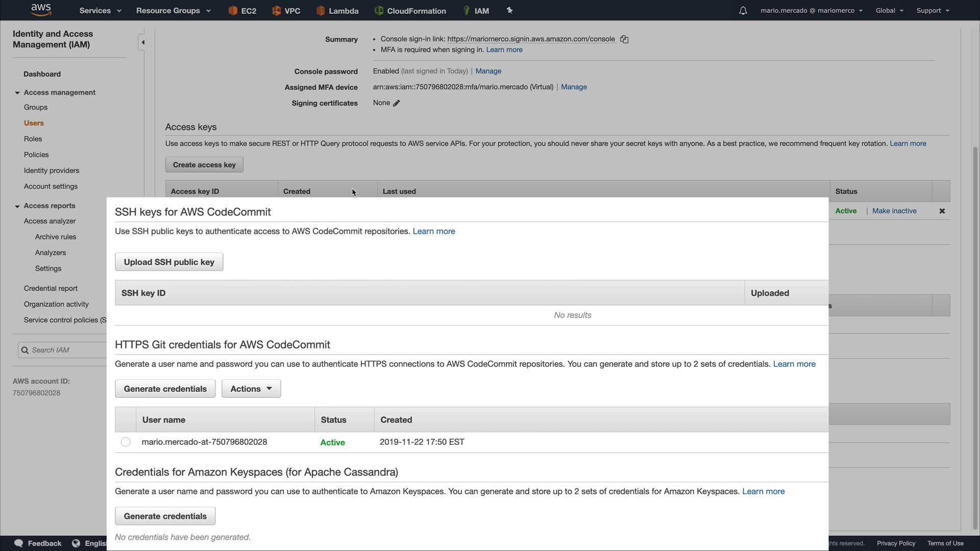The image size is (980, 551).
Task: Copy the console sign-in link
Action: tap(624, 39)
